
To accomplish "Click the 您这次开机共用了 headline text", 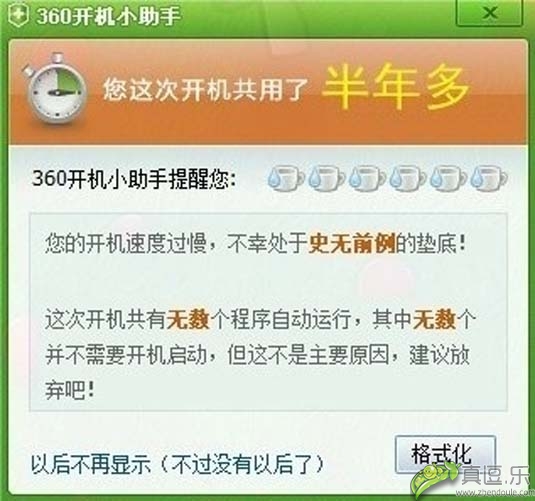I will [205, 90].
